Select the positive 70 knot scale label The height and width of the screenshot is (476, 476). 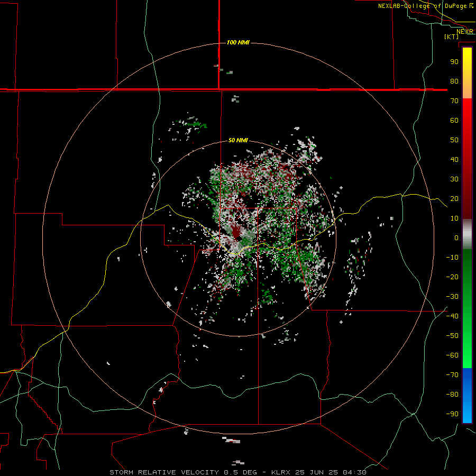point(454,101)
